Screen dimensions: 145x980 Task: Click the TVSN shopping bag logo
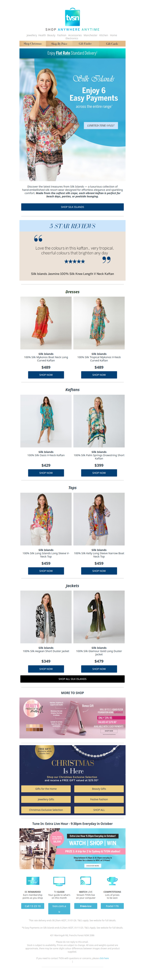click(x=72, y=17)
